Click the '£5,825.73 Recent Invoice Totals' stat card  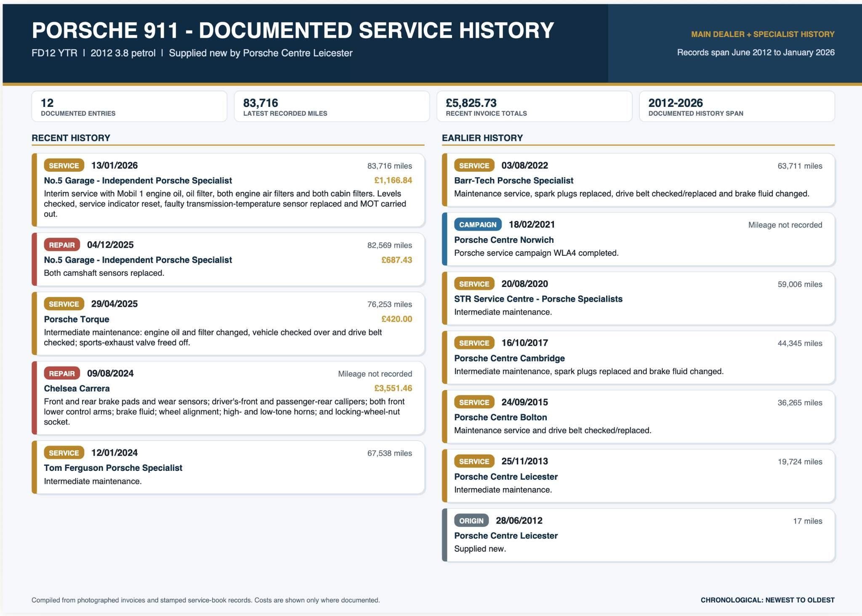pyautogui.click(x=535, y=106)
